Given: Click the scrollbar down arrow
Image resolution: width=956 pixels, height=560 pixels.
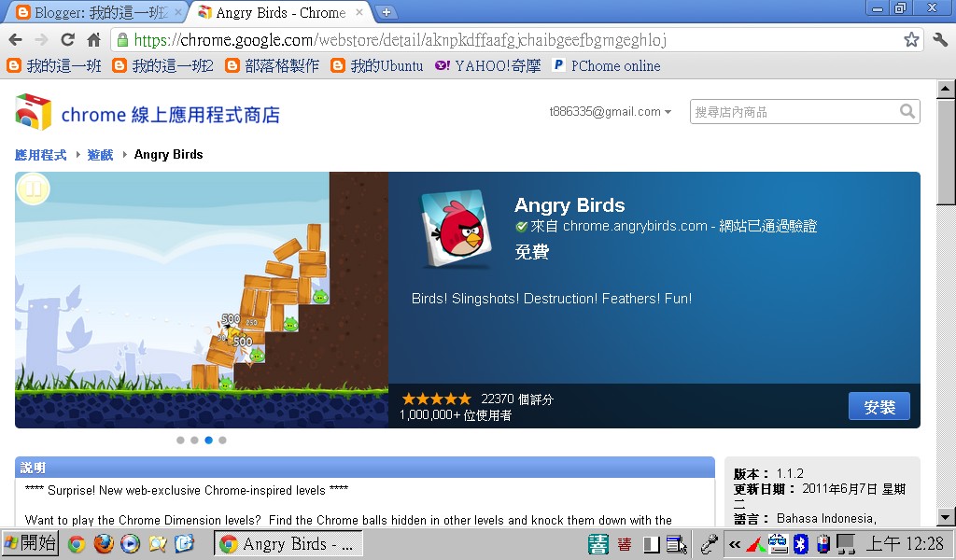Looking at the screenshot, I should tap(946, 517).
